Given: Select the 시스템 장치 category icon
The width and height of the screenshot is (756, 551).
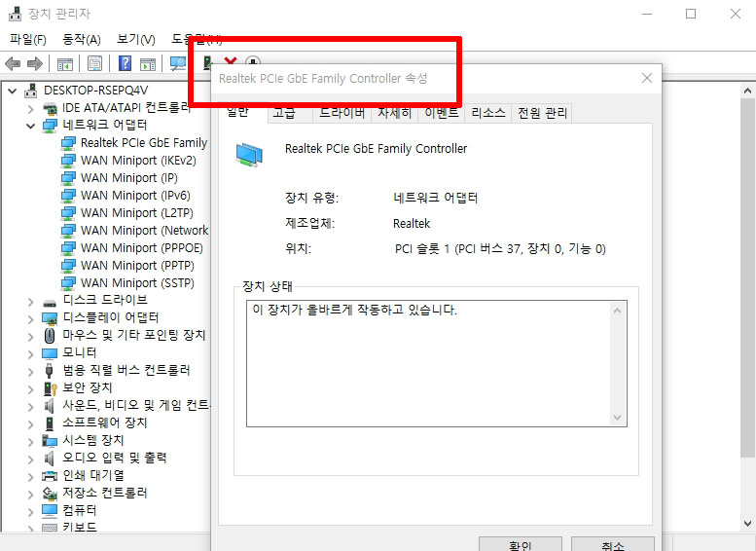Looking at the screenshot, I should (50, 441).
